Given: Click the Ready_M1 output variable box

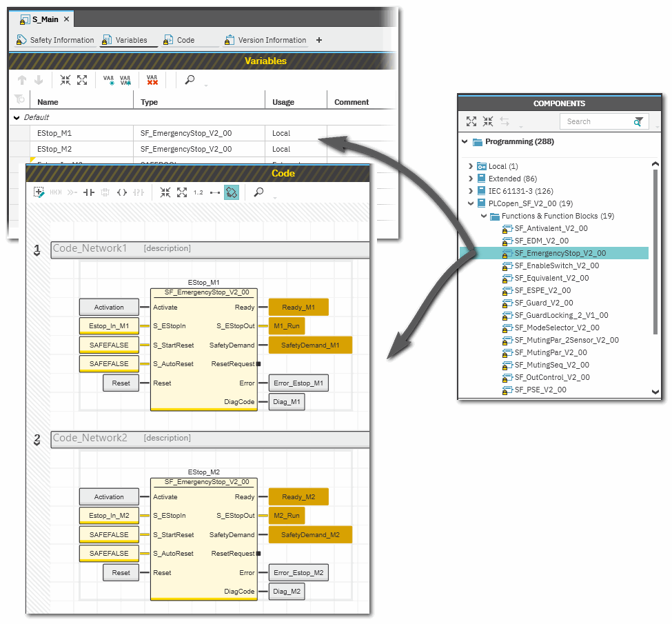Looking at the screenshot, I should click(x=298, y=307).
